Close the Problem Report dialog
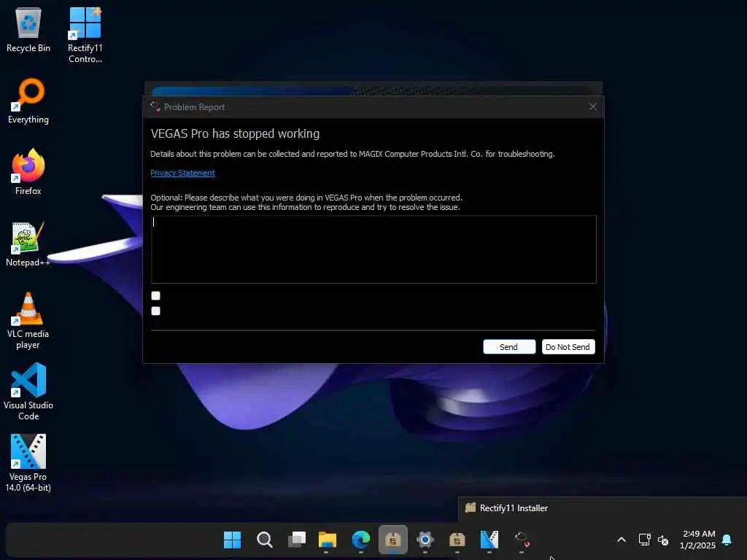 592,106
